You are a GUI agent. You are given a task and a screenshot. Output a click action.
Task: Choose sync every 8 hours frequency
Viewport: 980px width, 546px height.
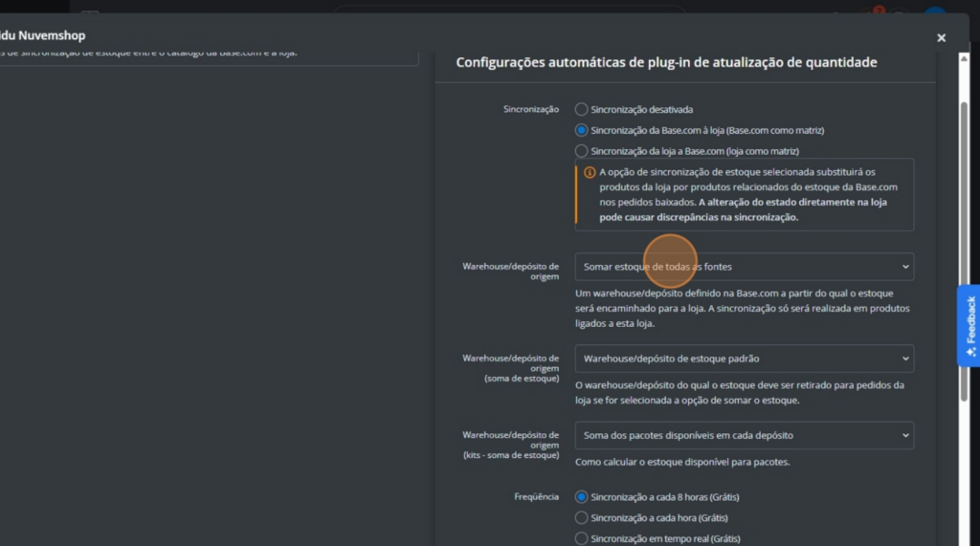point(581,497)
